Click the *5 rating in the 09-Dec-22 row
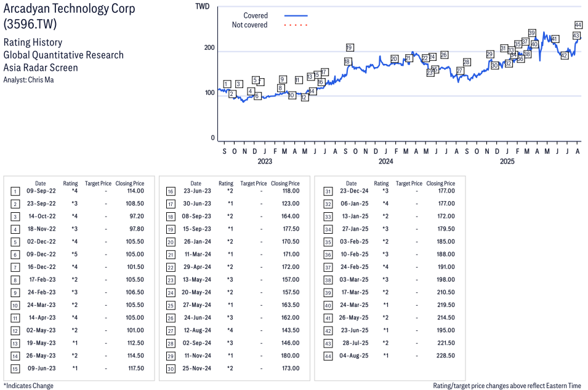Image resolution: width=588 pixels, height=390 pixels. (x=75, y=254)
